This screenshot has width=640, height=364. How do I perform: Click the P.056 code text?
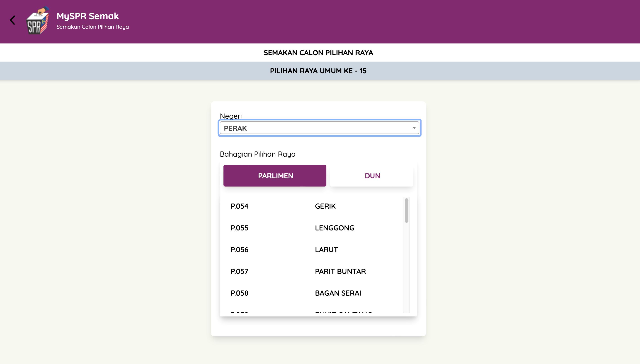(239, 249)
